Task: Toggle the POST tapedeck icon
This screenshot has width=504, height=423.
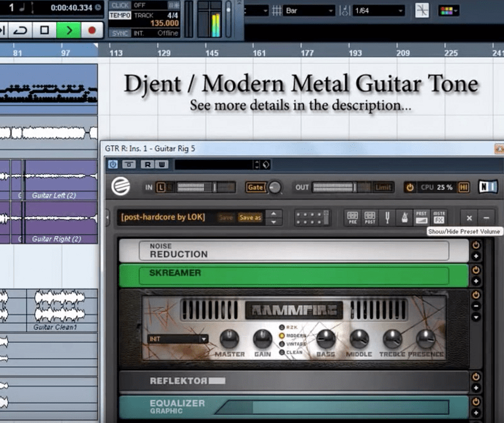Action: [x=370, y=218]
